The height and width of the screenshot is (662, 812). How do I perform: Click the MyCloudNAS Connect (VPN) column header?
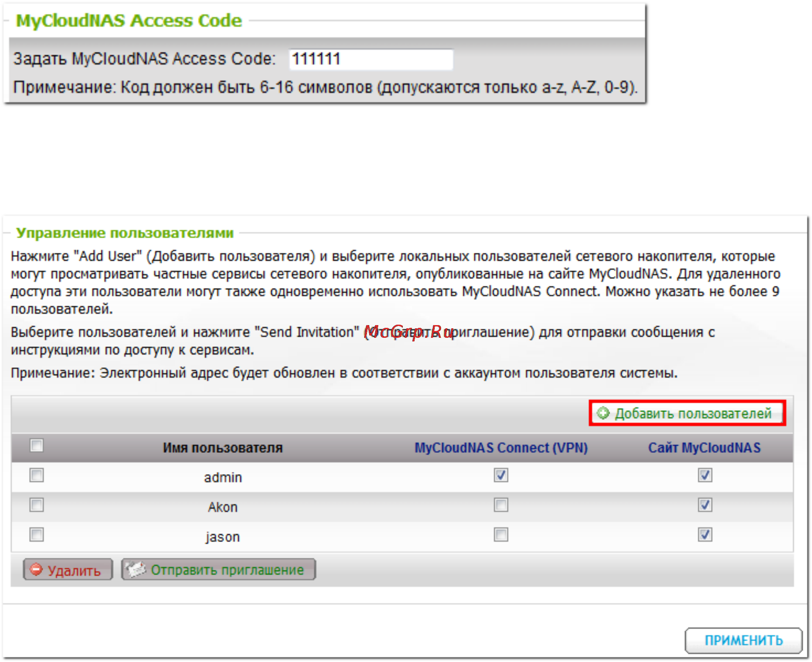coord(501,448)
